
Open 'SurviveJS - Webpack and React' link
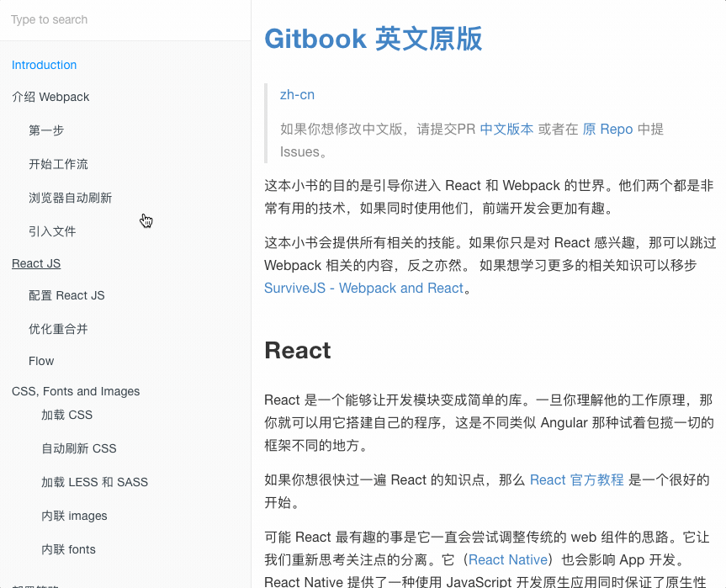pos(363,288)
